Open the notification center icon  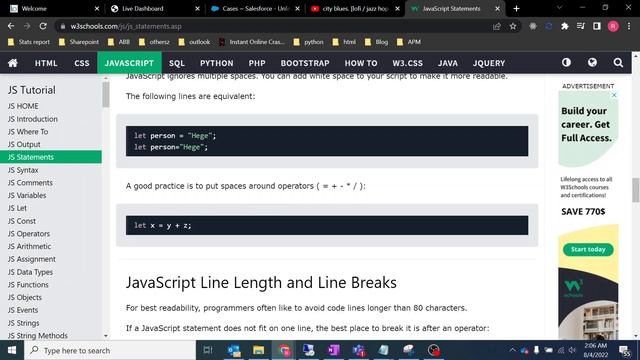point(624,350)
